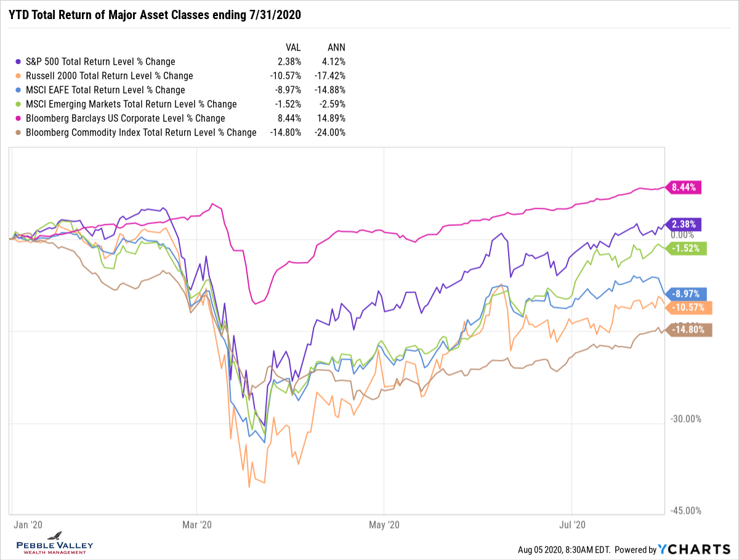Click the Jul '20 x-axis label
The width and height of the screenshot is (739, 560).
(572, 525)
